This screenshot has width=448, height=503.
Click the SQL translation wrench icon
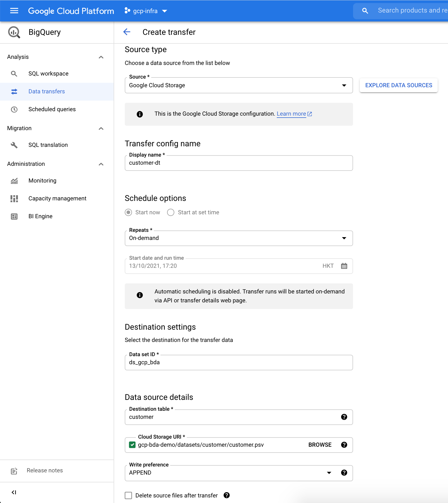click(14, 145)
